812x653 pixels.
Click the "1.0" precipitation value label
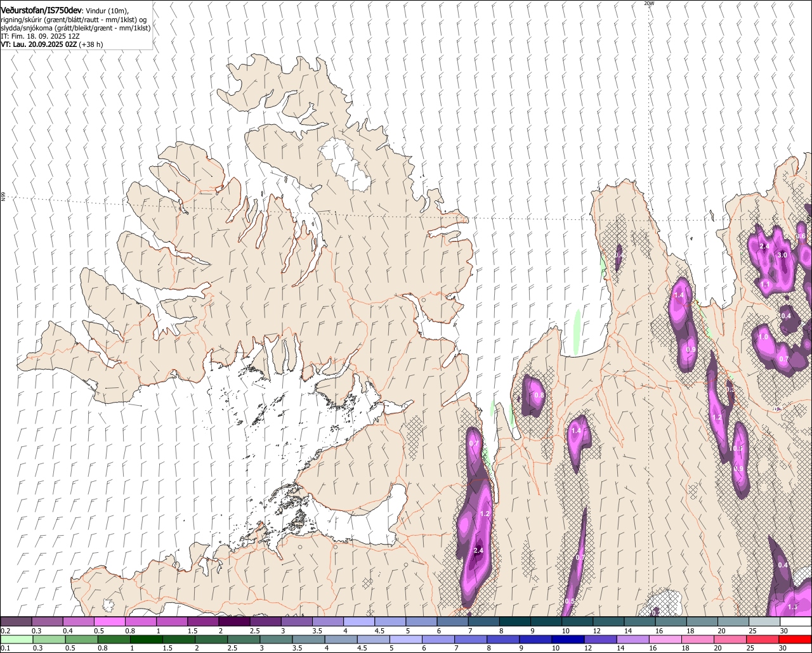pyautogui.click(x=763, y=337)
